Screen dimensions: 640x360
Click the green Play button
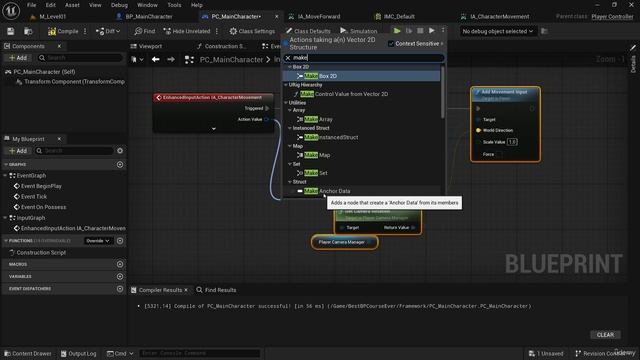pyautogui.click(x=397, y=31)
